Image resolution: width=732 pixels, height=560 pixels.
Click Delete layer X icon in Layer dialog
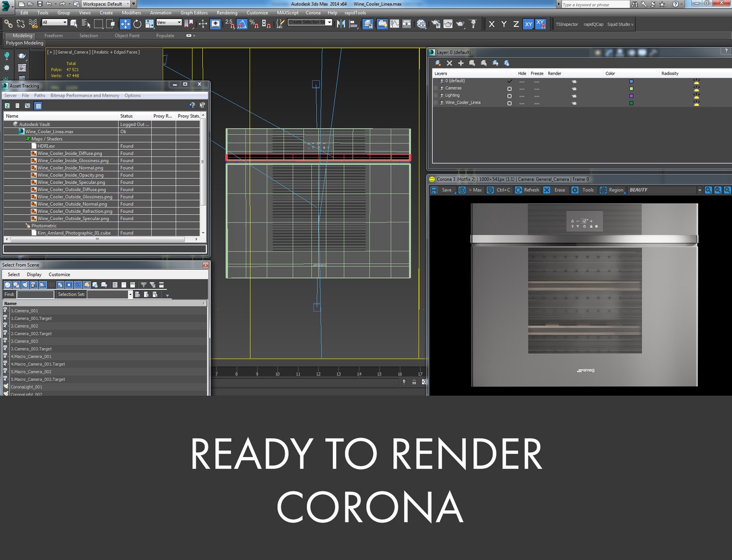[449, 63]
